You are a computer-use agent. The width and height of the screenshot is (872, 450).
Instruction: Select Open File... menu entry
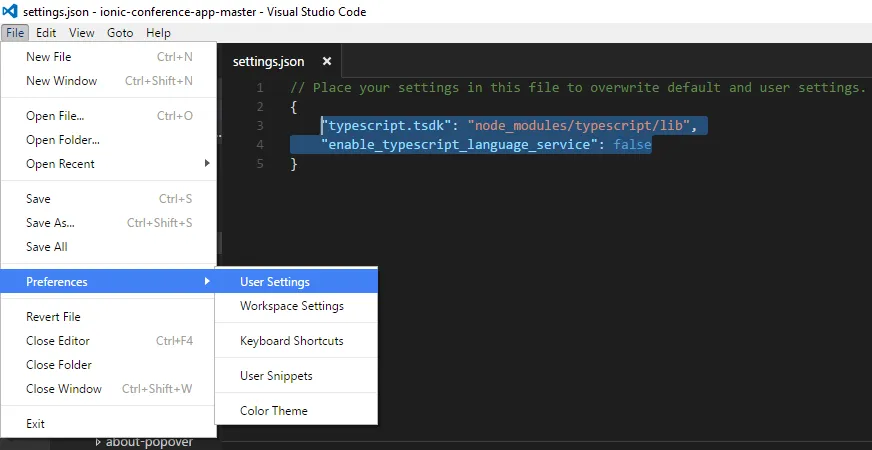(x=108, y=116)
